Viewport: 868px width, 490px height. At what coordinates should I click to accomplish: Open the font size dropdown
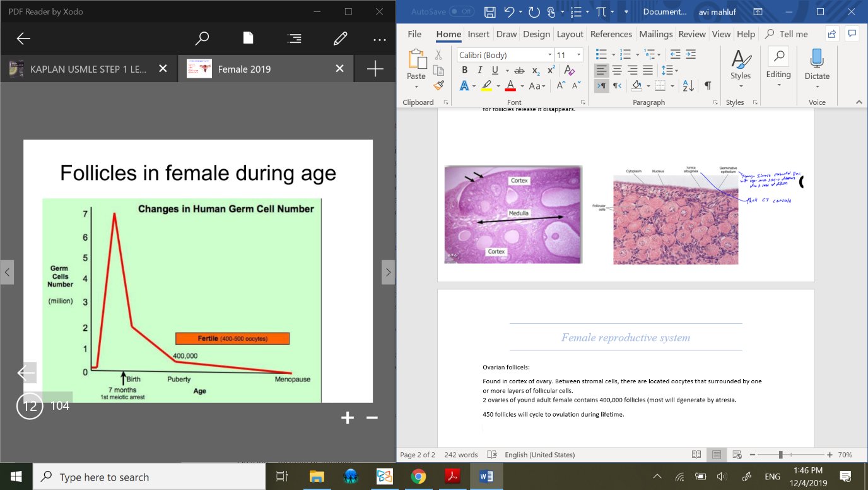tap(578, 55)
